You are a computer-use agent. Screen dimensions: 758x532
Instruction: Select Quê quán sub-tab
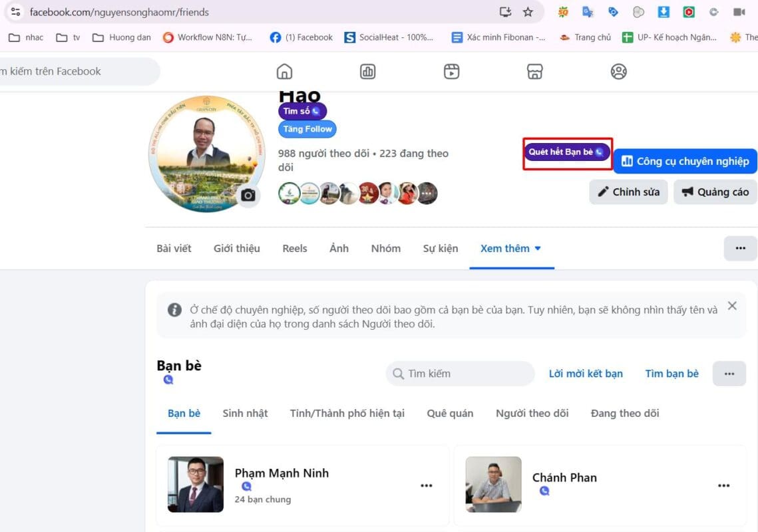(x=450, y=414)
